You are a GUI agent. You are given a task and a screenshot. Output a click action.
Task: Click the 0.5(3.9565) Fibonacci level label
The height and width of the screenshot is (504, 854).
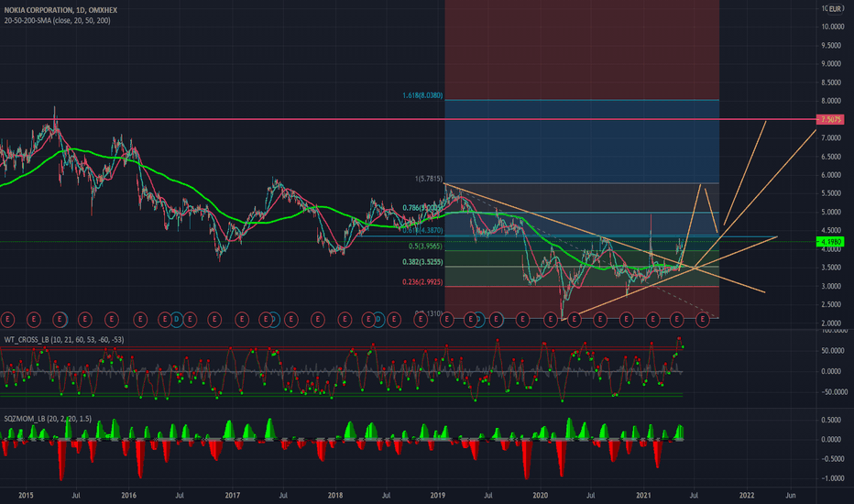point(425,247)
